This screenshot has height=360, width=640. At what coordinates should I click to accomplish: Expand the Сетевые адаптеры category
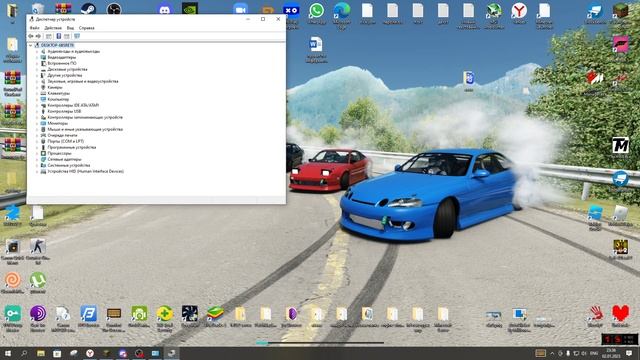pos(37,159)
